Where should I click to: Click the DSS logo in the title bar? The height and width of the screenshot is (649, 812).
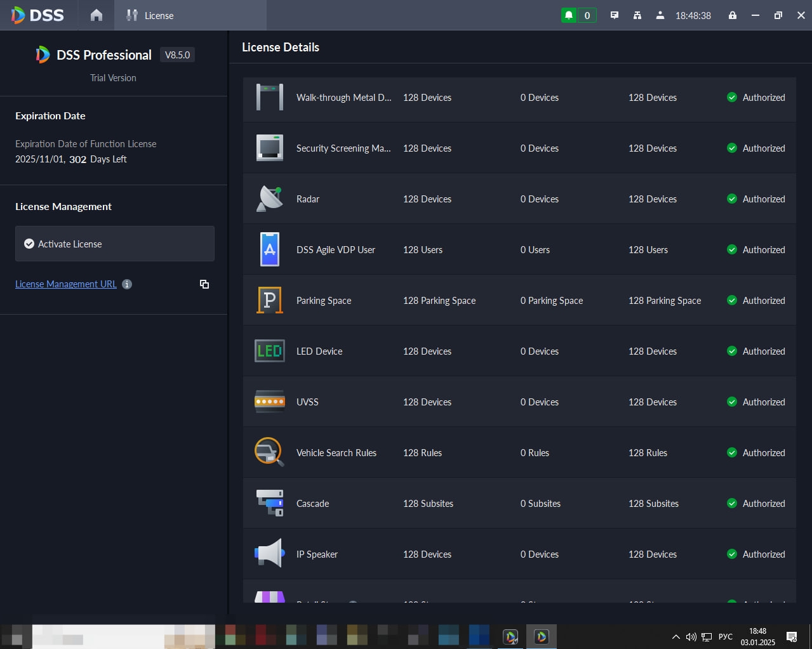coord(37,15)
